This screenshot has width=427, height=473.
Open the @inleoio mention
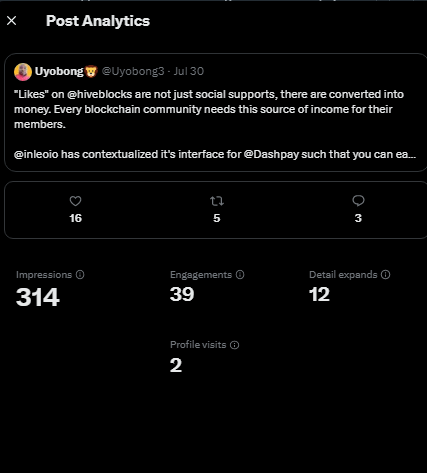coord(36,154)
